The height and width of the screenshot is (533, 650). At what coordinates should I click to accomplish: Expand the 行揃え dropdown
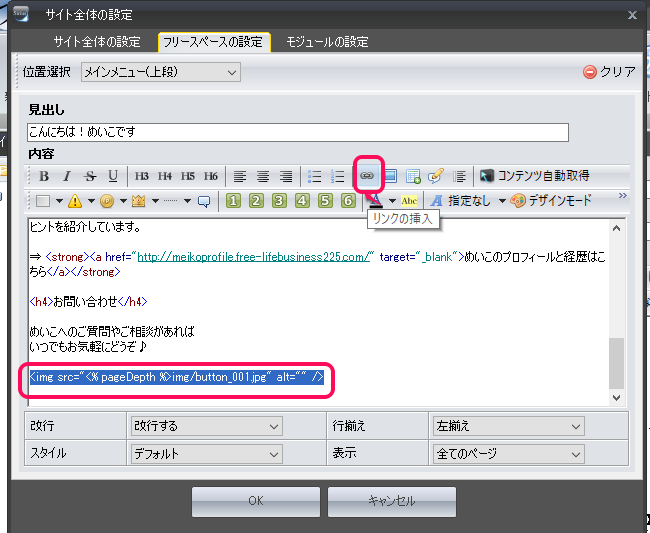point(506,426)
